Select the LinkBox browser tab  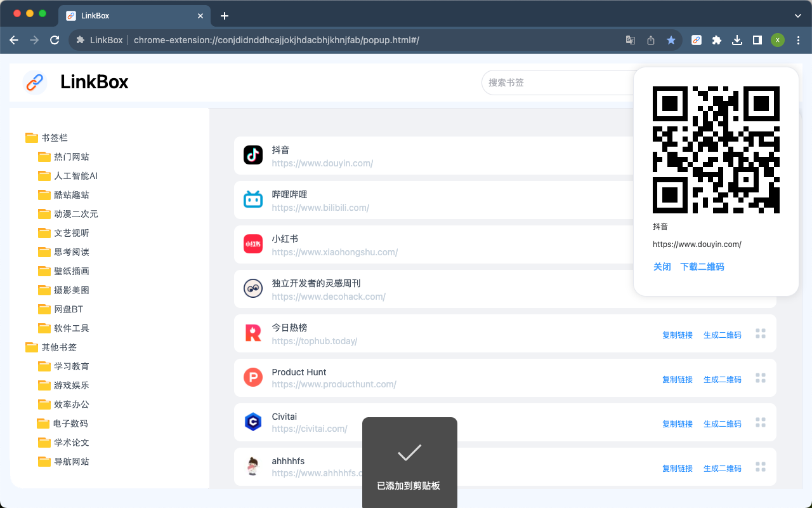134,16
